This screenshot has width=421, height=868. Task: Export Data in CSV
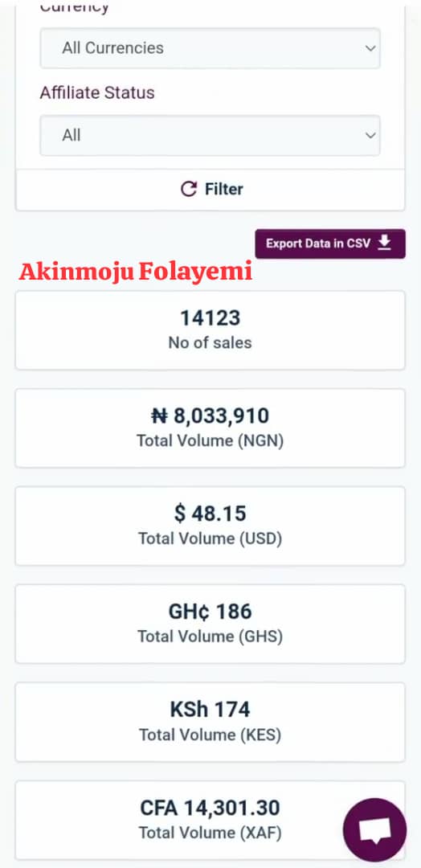330,244
